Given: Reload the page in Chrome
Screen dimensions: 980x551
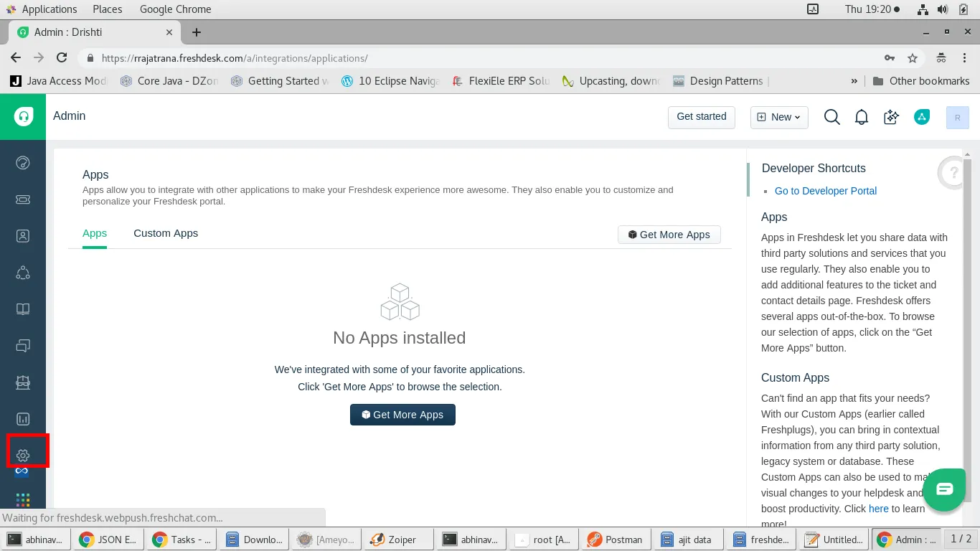Looking at the screenshot, I should click(62, 58).
